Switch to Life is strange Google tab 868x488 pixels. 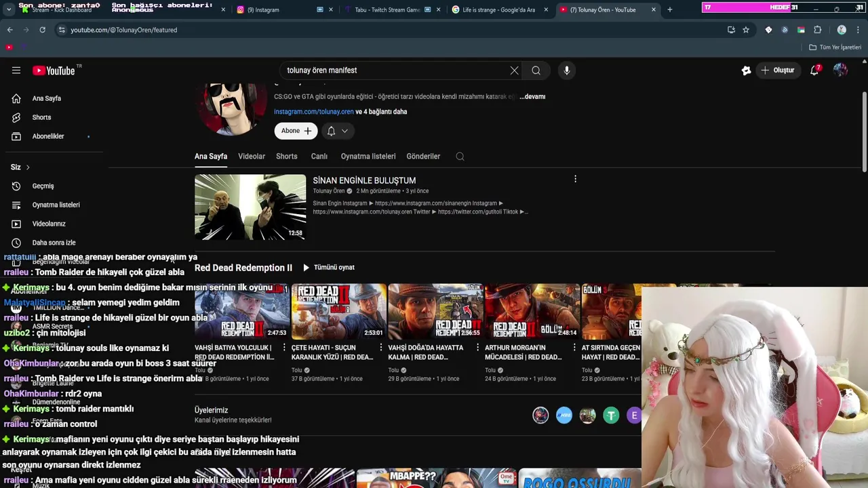click(x=498, y=9)
